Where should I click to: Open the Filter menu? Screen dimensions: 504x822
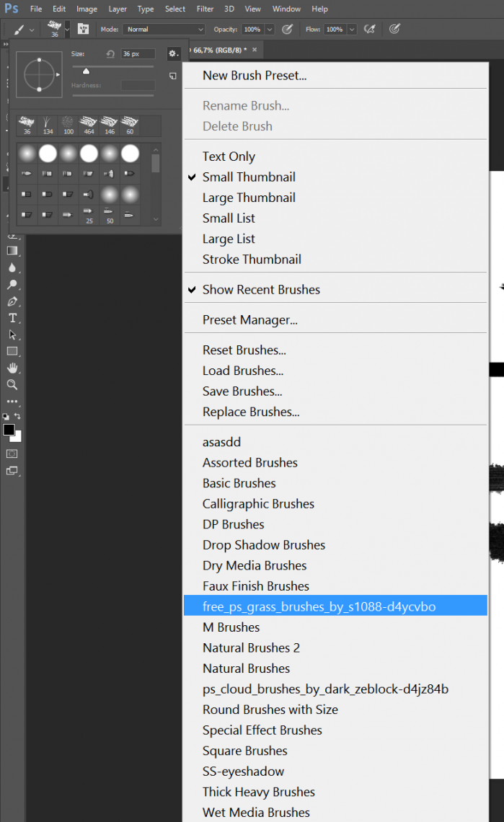click(x=205, y=9)
